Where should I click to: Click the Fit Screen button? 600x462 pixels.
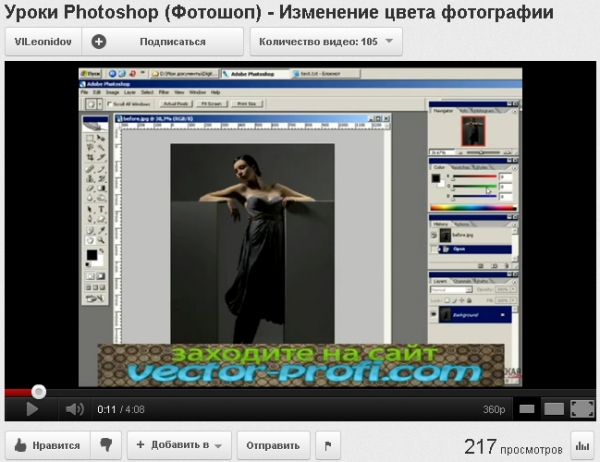[212, 104]
